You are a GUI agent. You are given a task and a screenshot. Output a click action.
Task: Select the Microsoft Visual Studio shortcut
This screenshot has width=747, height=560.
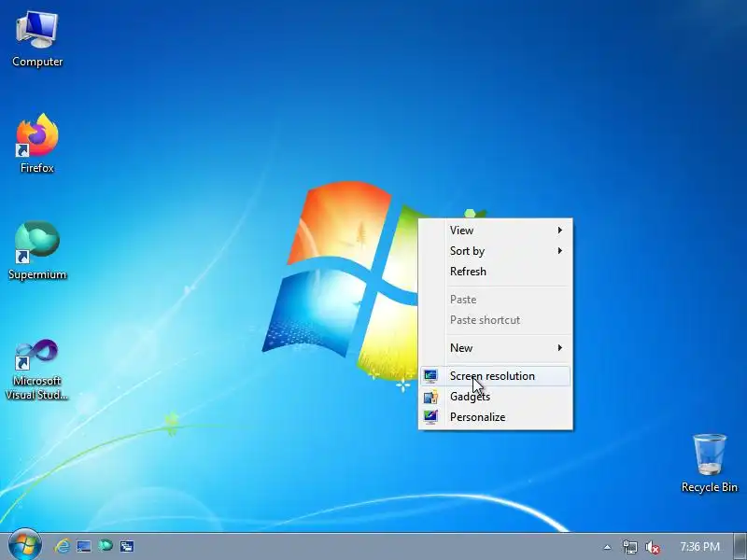(37, 369)
